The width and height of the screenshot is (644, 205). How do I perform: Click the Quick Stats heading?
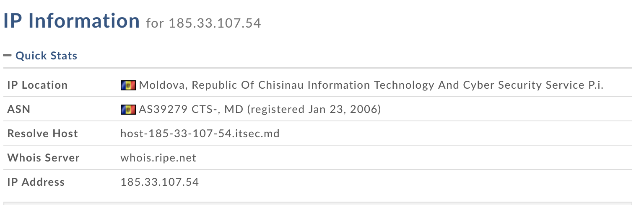(46, 56)
